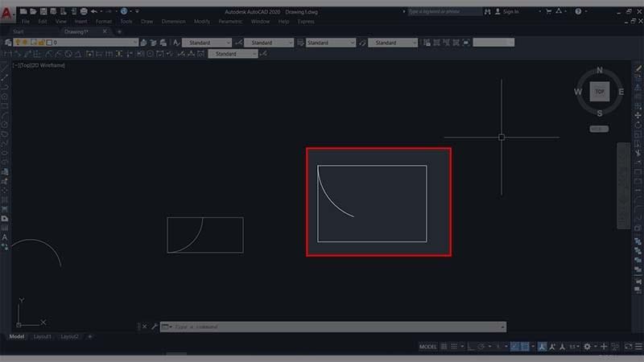Click the blank field beside layer tool icons
This screenshot has height=362, width=644.
pyautogui.click(x=493, y=43)
